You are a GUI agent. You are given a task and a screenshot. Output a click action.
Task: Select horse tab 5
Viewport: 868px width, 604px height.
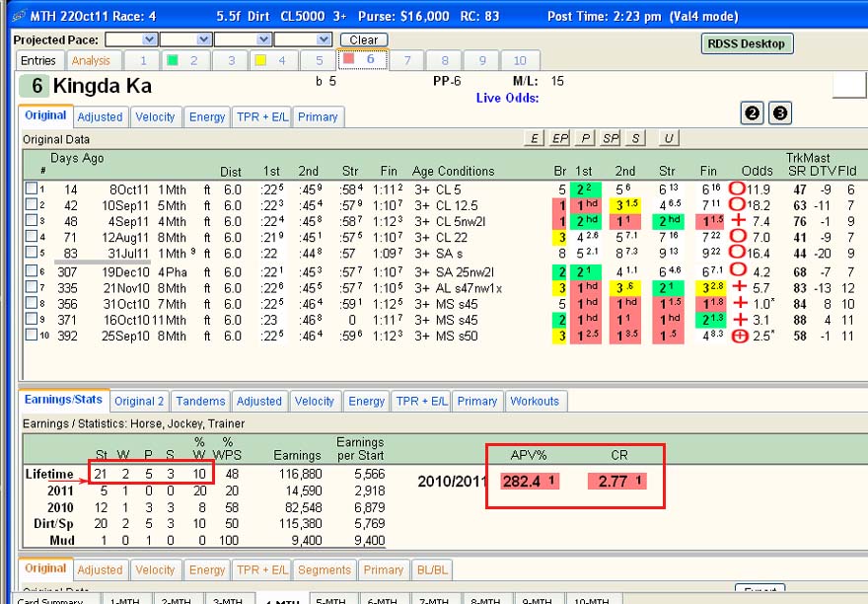[x=319, y=60]
